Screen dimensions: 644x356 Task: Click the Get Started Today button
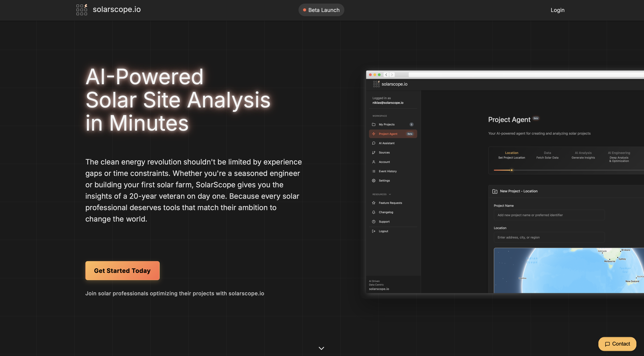[122, 270]
